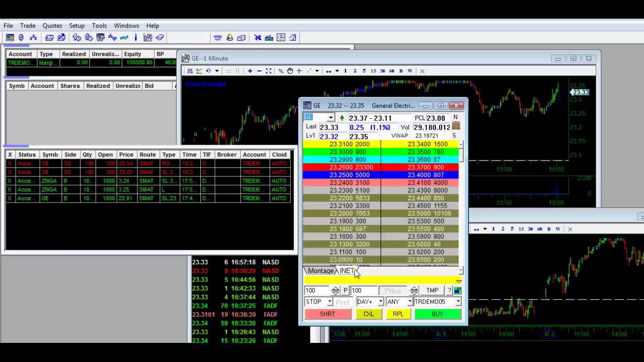Click the red SHRT short-sell button
Viewport: 644px width, 362px height.
pos(328,314)
